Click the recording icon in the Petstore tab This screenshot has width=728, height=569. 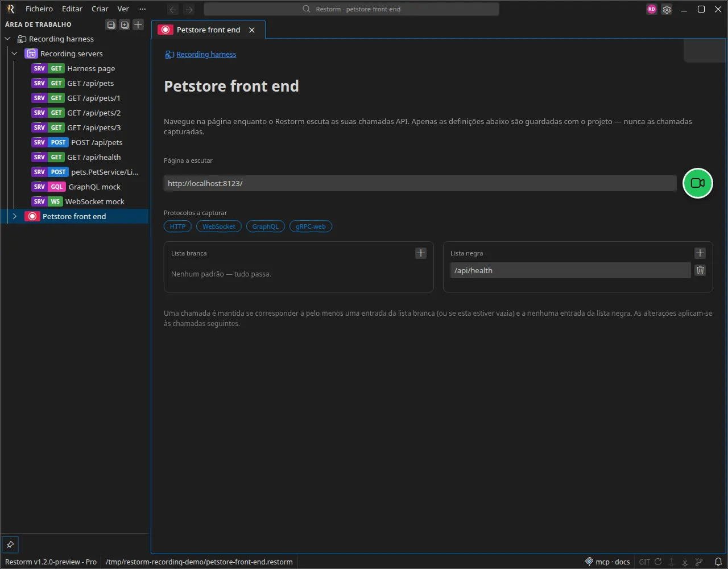tap(166, 30)
